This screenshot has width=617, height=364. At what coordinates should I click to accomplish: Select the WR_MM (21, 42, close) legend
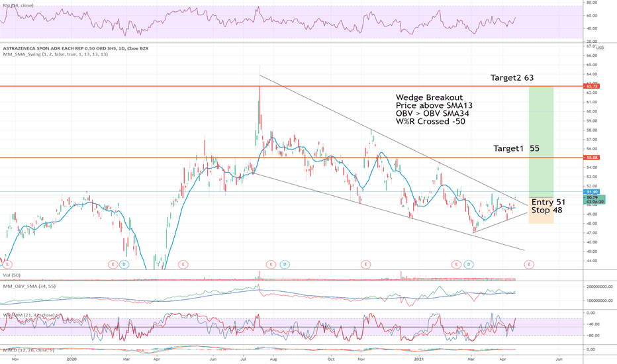[x=28, y=315]
